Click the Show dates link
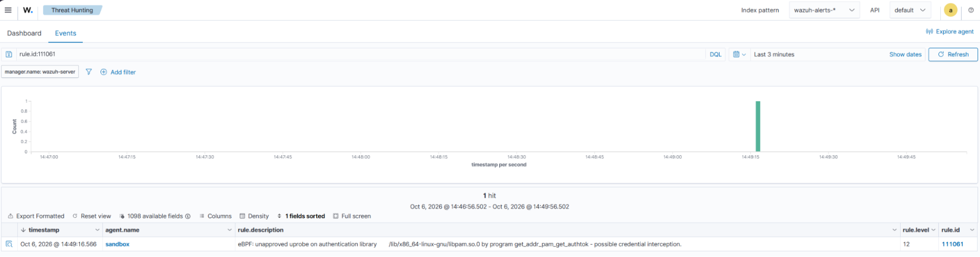 tap(905, 54)
